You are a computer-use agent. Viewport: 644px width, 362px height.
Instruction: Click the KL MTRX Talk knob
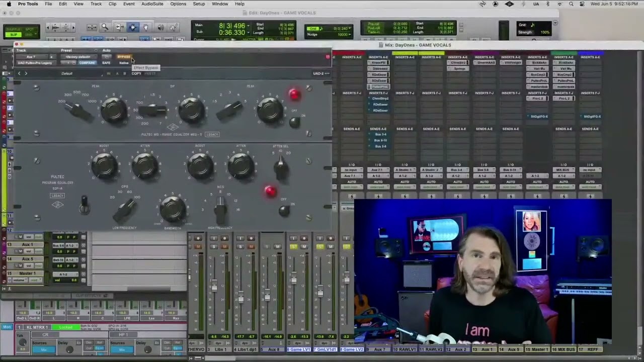click(x=22, y=342)
